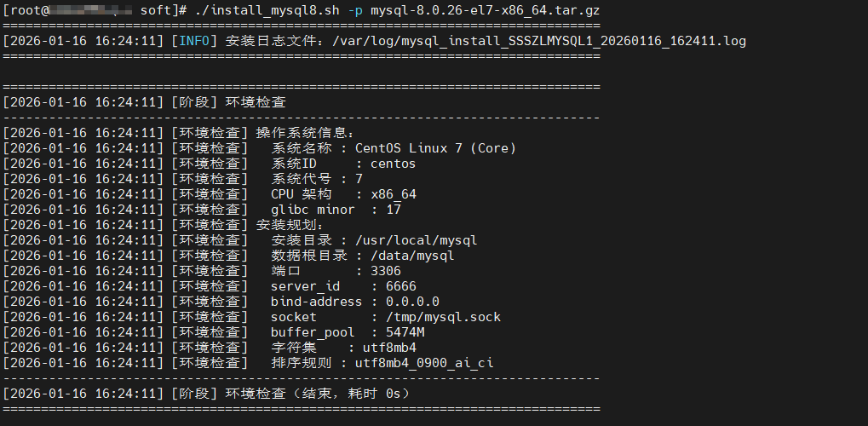Click the 操作系统信息 heading text
This screenshot has height=426, width=868.
pos(304,133)
